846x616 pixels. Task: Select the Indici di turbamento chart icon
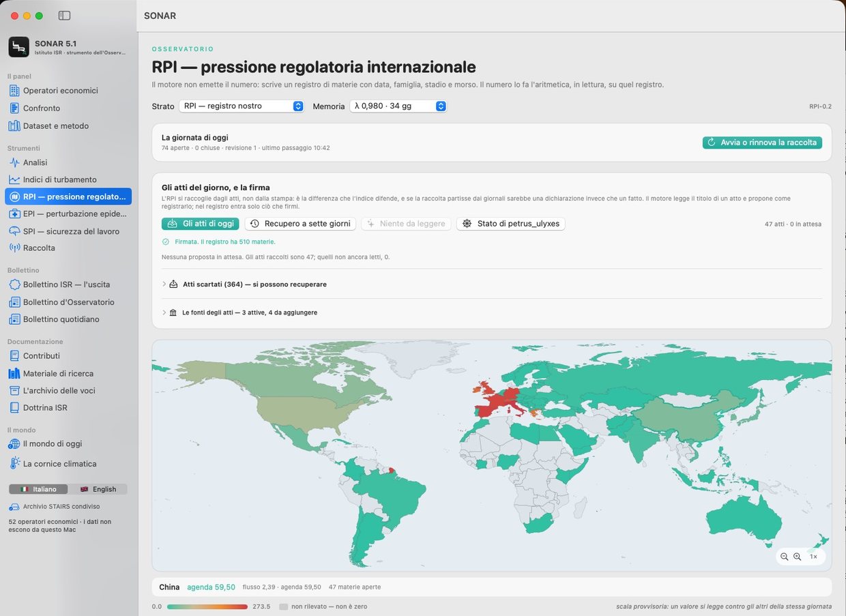pyautogui.click(x=14, y=179)
